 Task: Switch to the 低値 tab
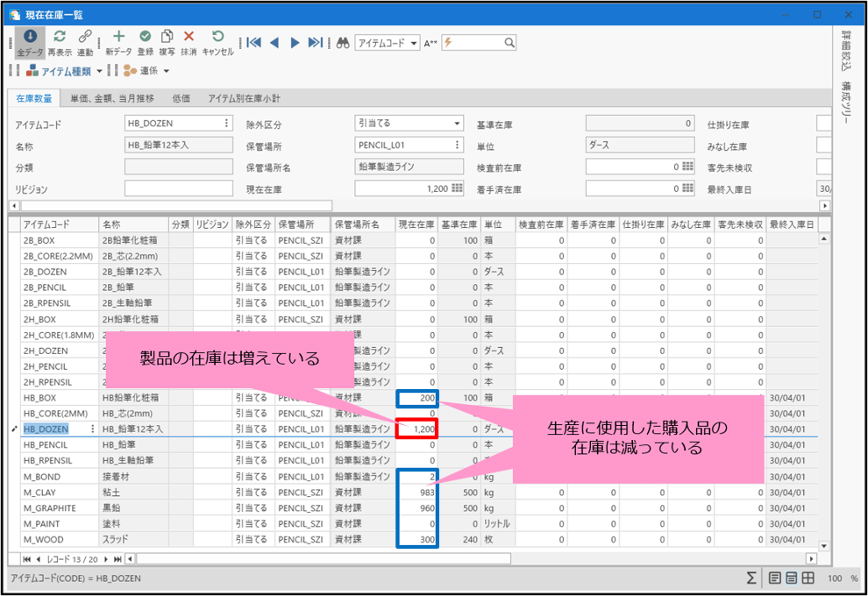click(x=181, y=98)
